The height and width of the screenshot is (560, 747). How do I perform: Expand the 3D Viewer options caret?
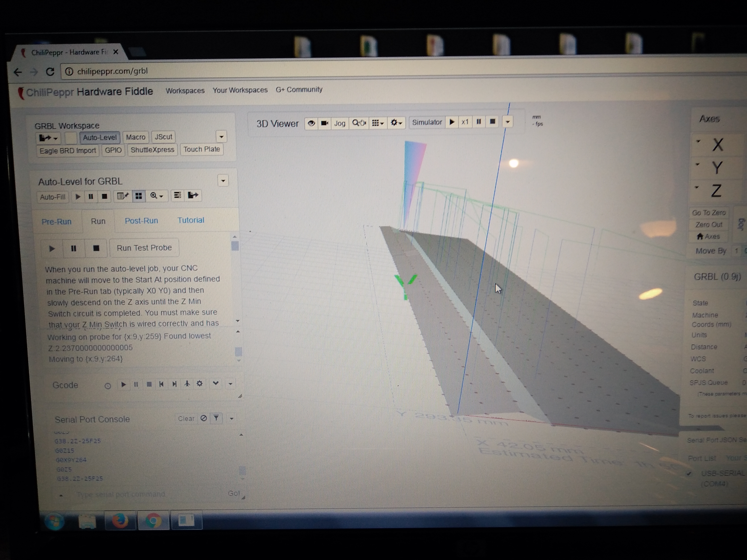coord(508,122)
